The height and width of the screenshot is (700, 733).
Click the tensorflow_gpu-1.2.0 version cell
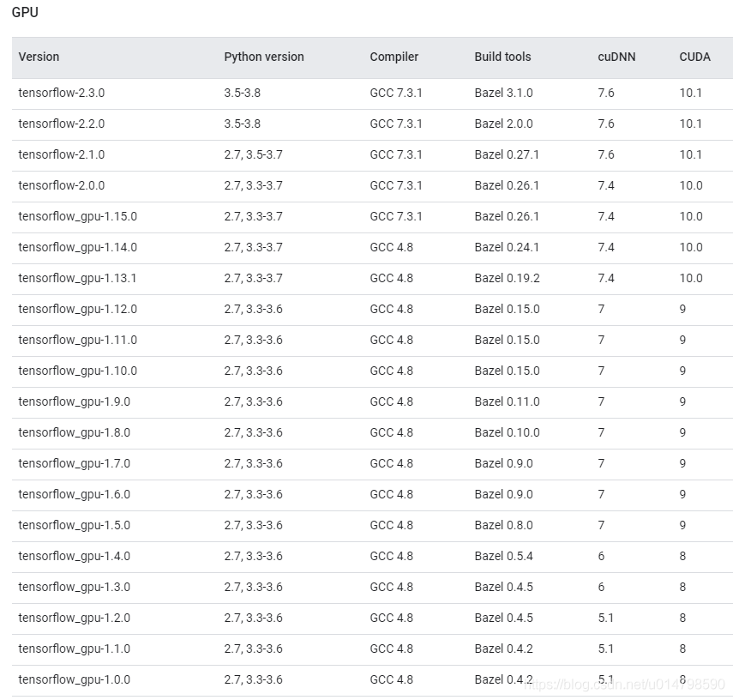pyautogui.click(x=75, y=618)
